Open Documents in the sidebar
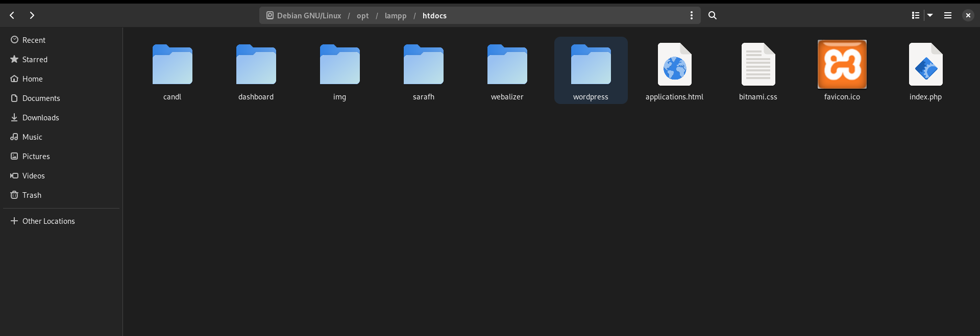Viewport: 980px width, 336px height. [x=61, y=98]
